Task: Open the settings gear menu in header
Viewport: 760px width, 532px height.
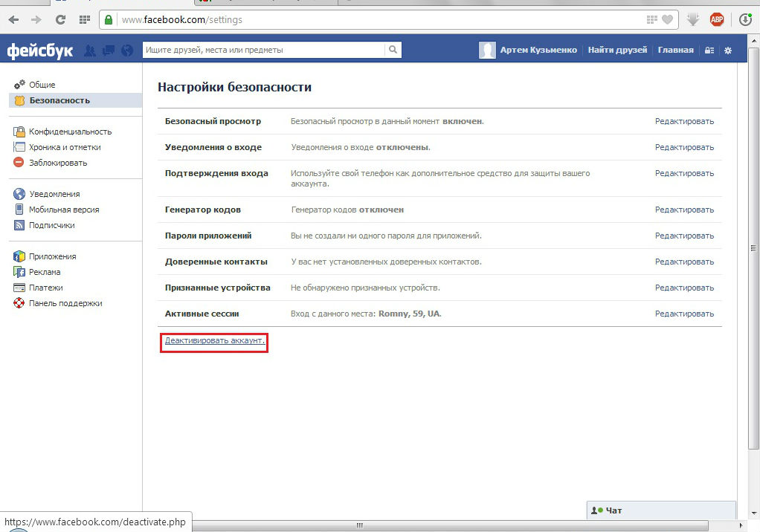Action: point(728,51)
